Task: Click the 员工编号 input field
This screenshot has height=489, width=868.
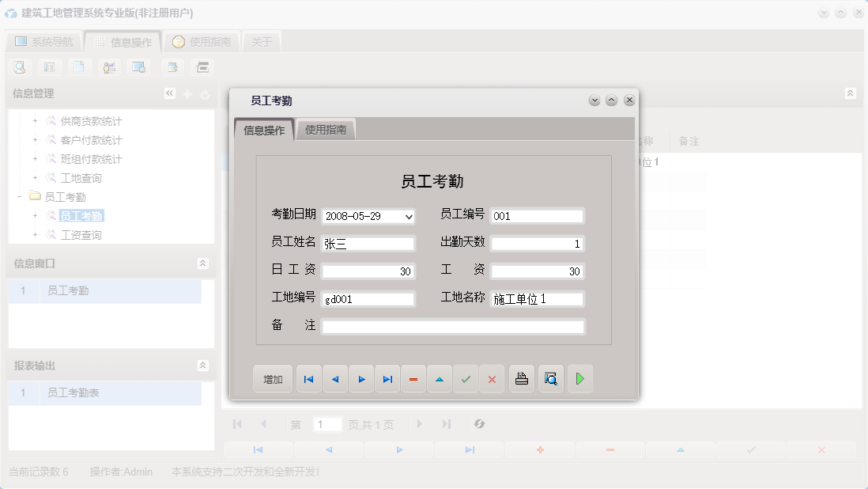Action: (x=538, y=215)
